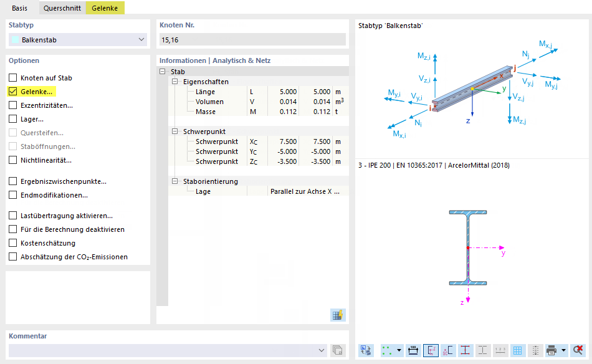Click the table with lightning bolt icon
This screenshot has width=592, height=364.
[338, 315]
